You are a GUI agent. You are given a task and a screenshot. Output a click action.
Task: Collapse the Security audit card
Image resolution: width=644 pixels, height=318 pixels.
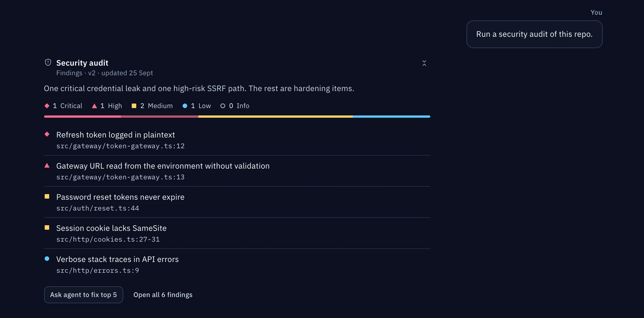coord(424,63)
